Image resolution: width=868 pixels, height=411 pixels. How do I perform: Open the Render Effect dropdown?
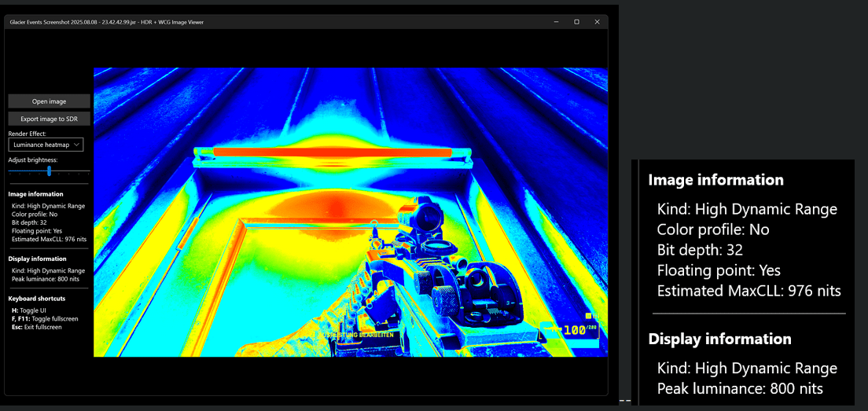[46, 145]
